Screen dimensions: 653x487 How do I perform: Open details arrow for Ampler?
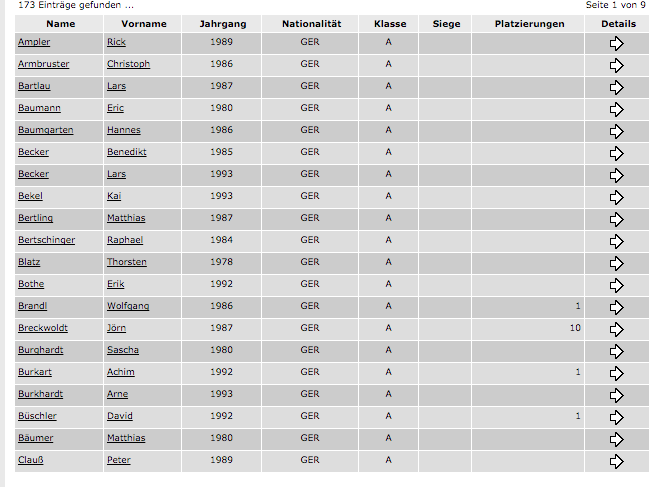click(x=616, y=43)
